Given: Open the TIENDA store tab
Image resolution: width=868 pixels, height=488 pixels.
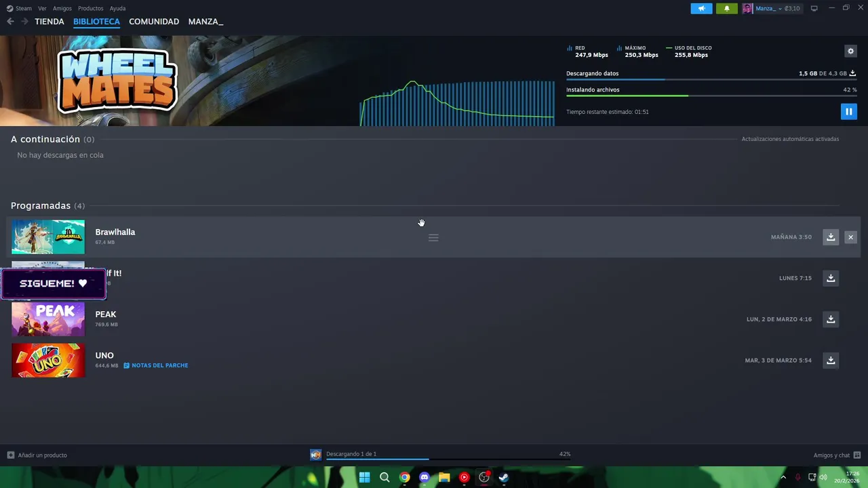Looking at the screenshot, I should click(x=50, y=22).
